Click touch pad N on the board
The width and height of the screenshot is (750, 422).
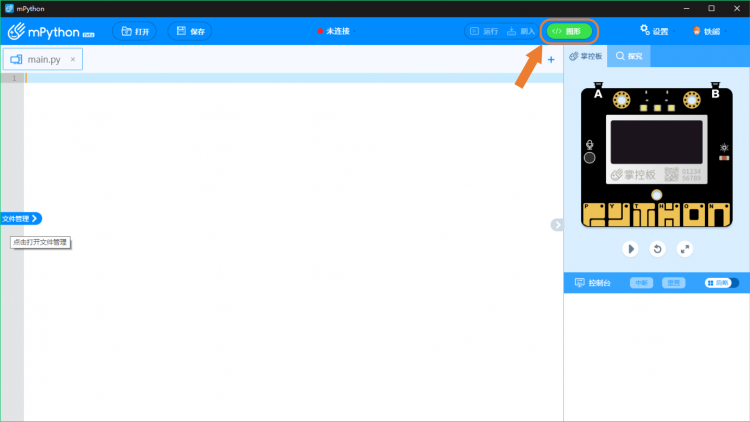coord(719,215)
